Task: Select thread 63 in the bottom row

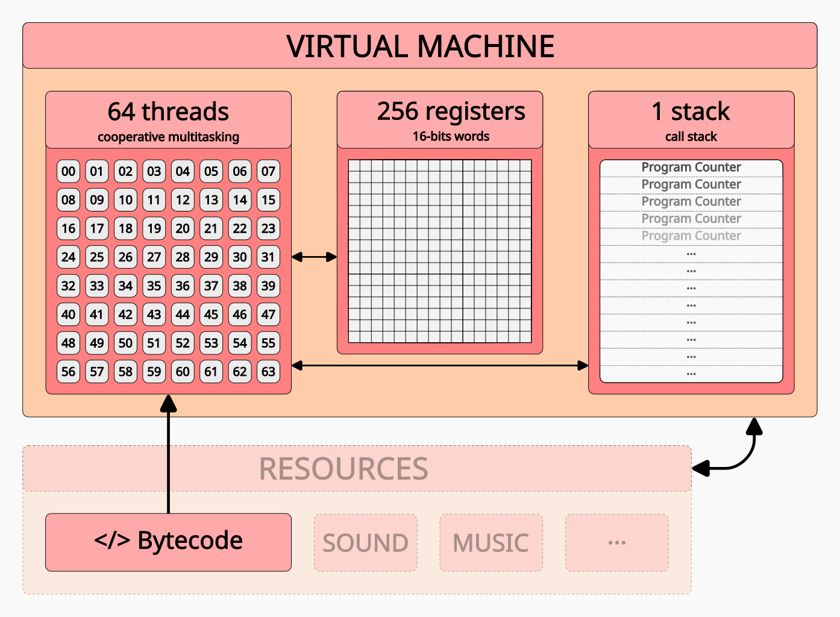Action: click(268, 372)
